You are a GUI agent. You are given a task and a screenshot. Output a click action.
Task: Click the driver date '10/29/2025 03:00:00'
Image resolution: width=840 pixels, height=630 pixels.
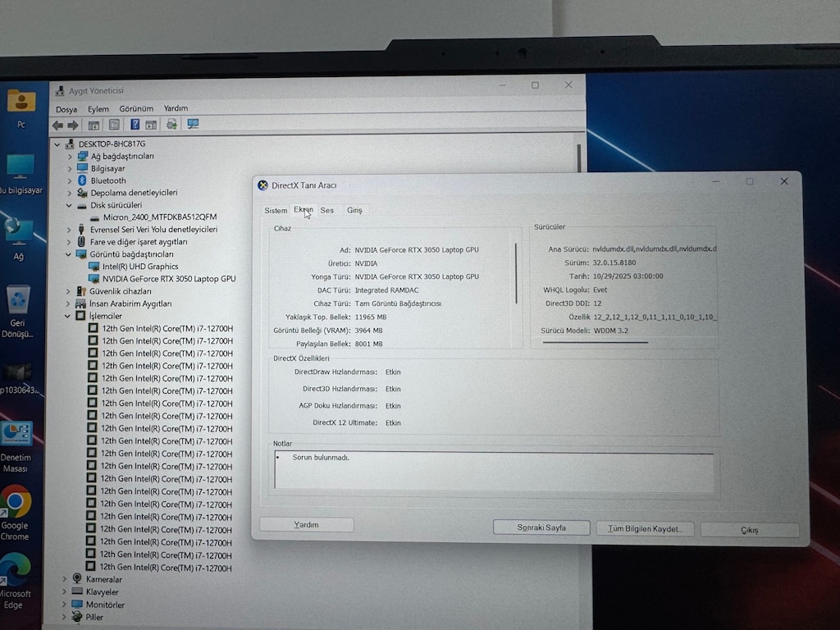tap(628, 276)
